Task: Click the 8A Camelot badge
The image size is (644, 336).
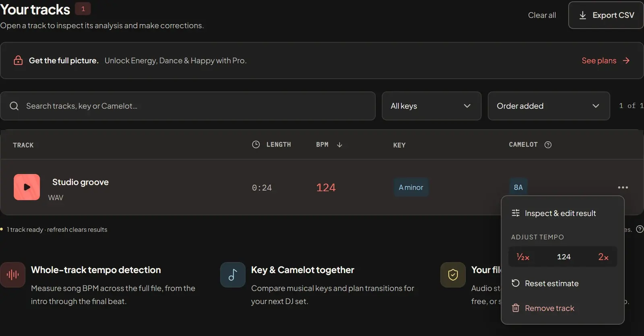Action: coord(518,187)
